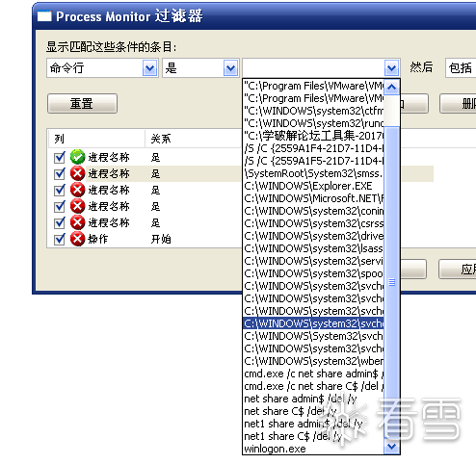Click the 删除 button
The width and height of the screenshot is (476, 464).
point(458,104)
